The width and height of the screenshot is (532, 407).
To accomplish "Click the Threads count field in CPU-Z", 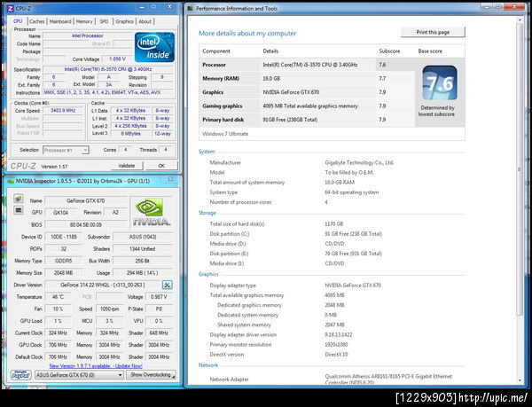I will pos(165,150).
